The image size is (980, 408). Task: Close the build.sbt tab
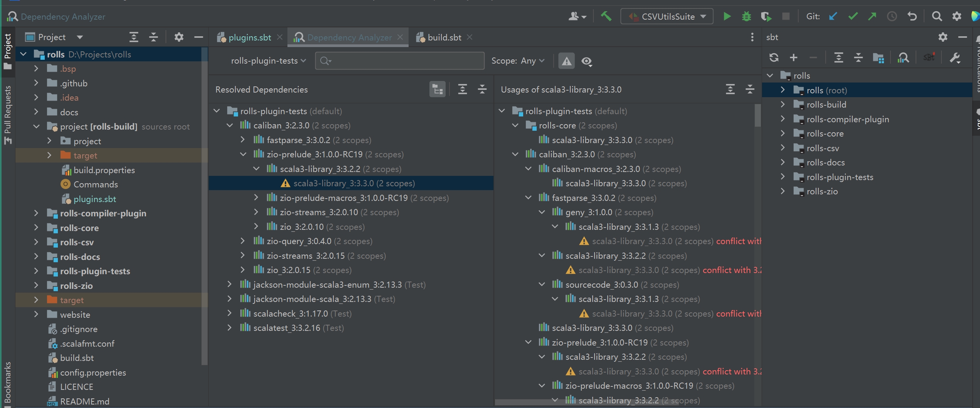coord(470,37)
